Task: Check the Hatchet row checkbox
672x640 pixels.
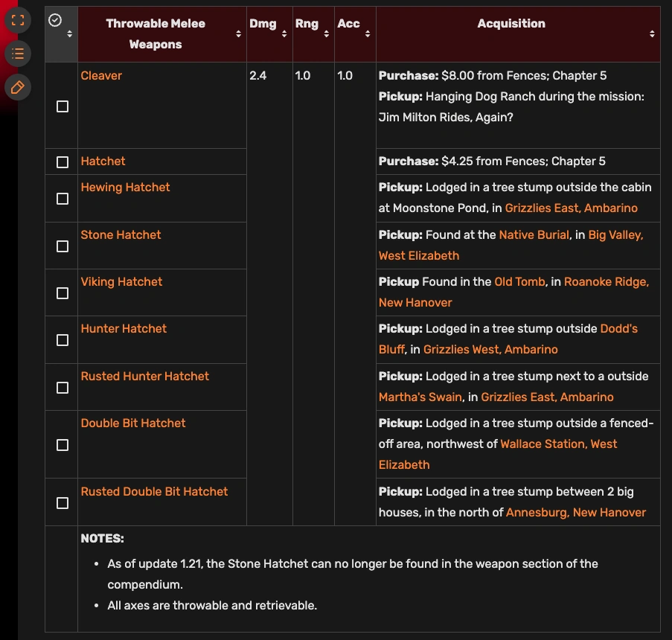Action: (x=63, y=162)
